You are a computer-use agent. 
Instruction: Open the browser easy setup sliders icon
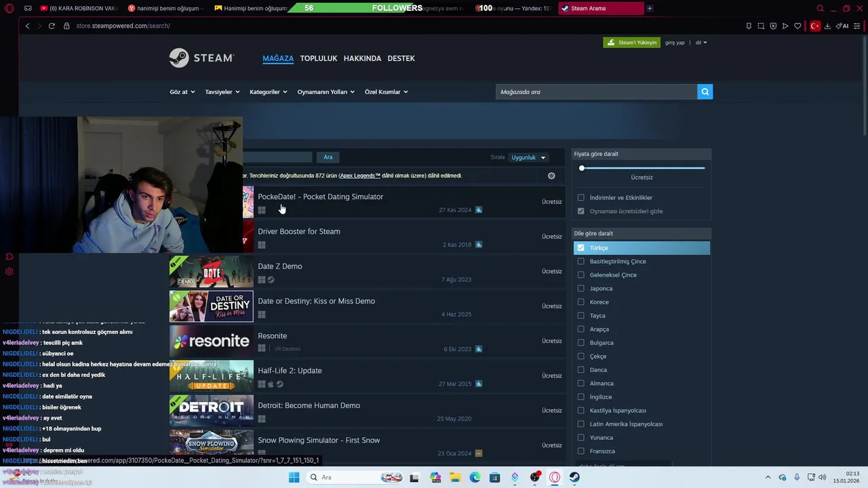click(857, 26)
